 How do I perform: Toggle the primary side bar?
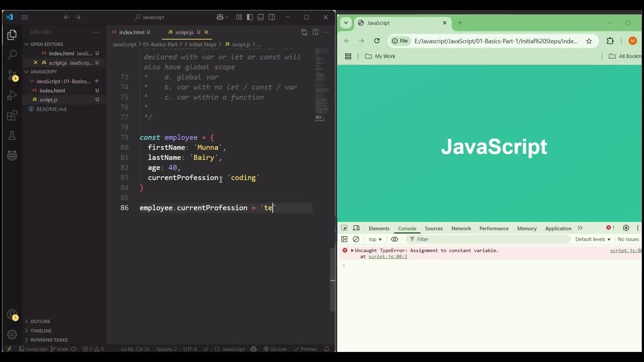pos(250,17)
